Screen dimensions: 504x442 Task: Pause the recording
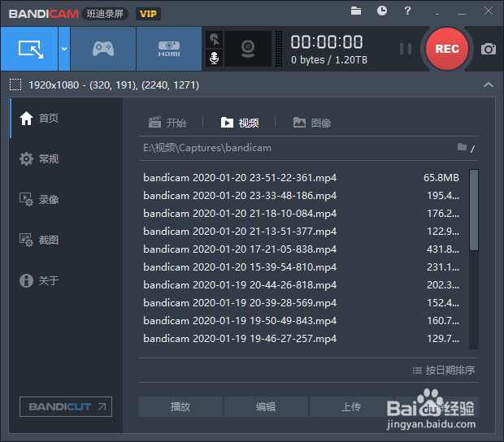click(406, 49)
